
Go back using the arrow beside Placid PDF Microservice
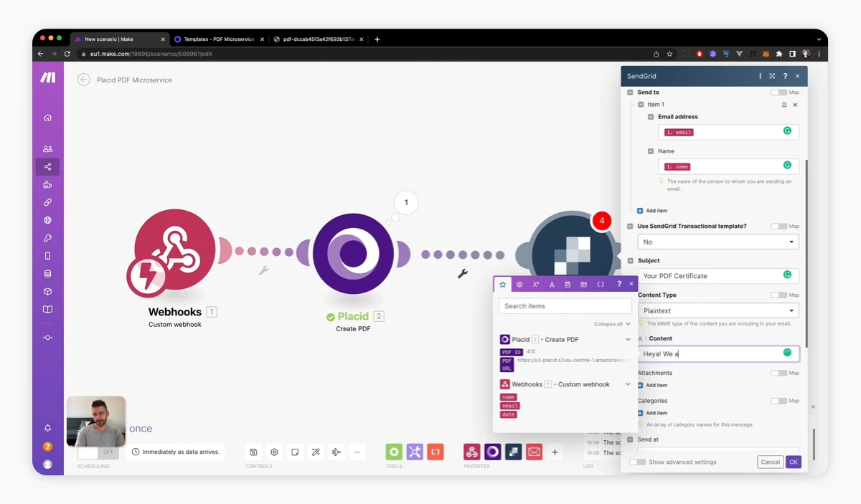[x=84, y=80]
